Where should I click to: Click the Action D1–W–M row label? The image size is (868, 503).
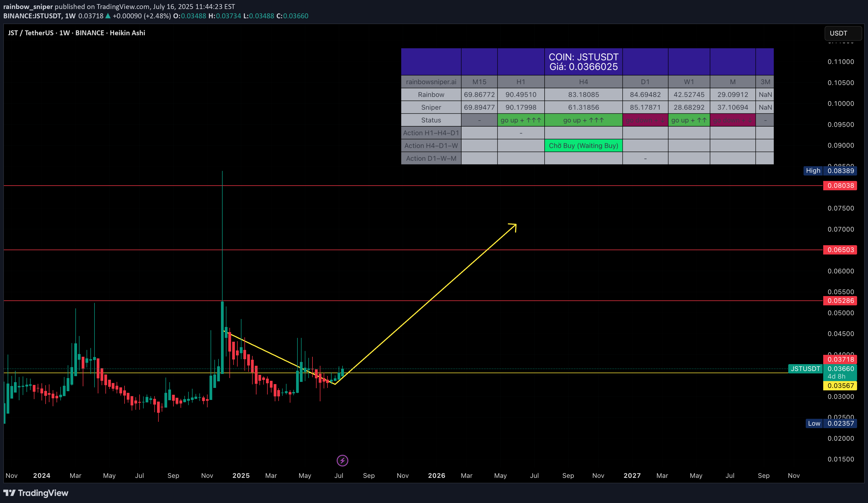[431, 158]
